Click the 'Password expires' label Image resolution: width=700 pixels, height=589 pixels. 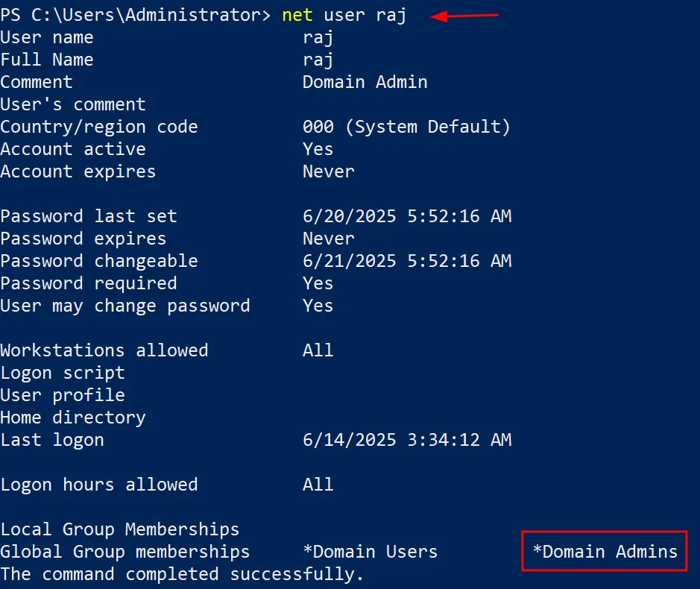[x=83, y=239]
